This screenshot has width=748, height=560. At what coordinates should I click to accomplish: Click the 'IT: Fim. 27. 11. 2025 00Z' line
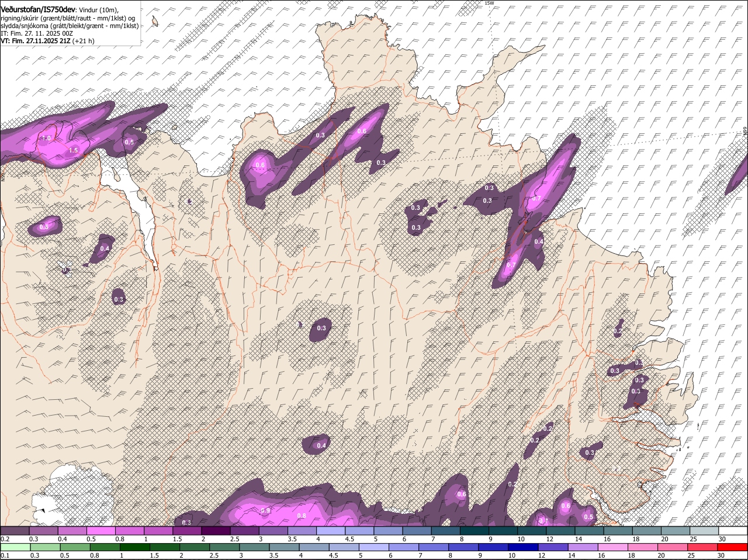tap(36, 33)
